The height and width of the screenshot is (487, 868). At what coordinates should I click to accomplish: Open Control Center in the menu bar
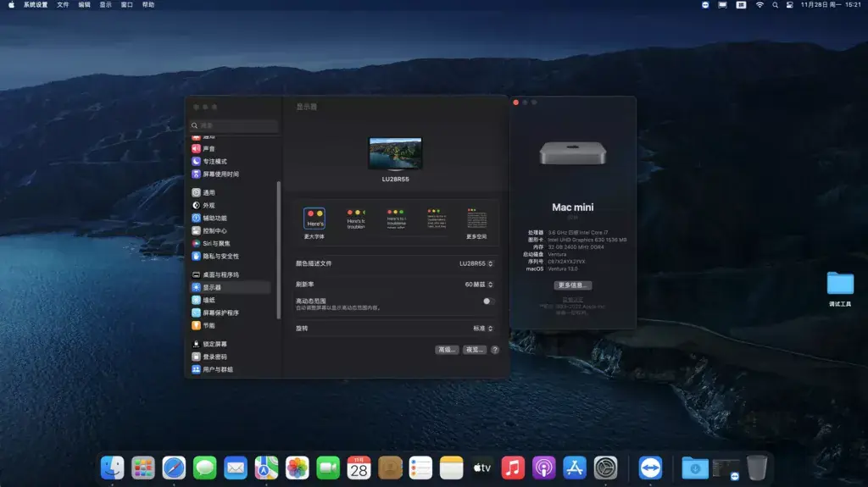[789, 5]
